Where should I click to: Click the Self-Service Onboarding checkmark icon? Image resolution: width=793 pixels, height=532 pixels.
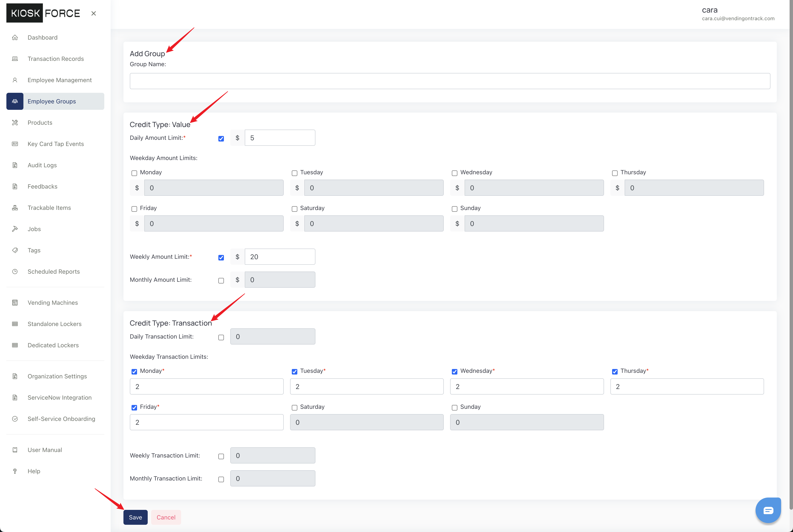[15, 419]
